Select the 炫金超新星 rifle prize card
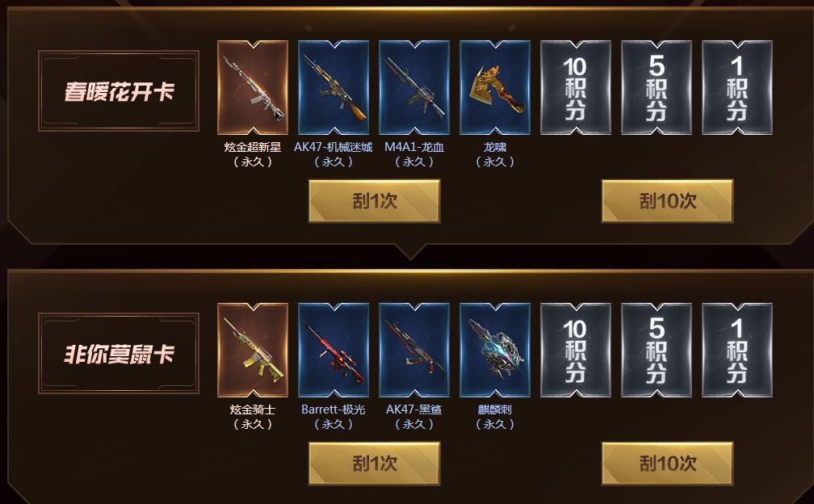 pos(253,88)
